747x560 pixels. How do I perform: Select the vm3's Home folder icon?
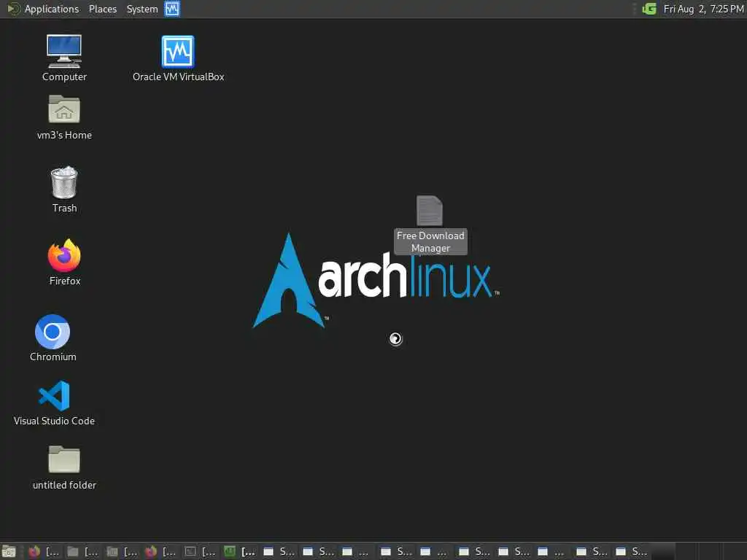pos(64,117)
